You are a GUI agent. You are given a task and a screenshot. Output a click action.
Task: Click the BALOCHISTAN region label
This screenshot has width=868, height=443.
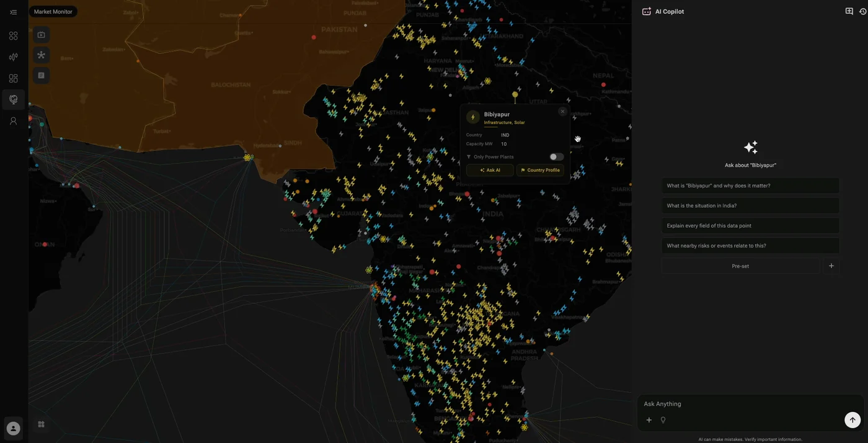[x=231, y=85]
